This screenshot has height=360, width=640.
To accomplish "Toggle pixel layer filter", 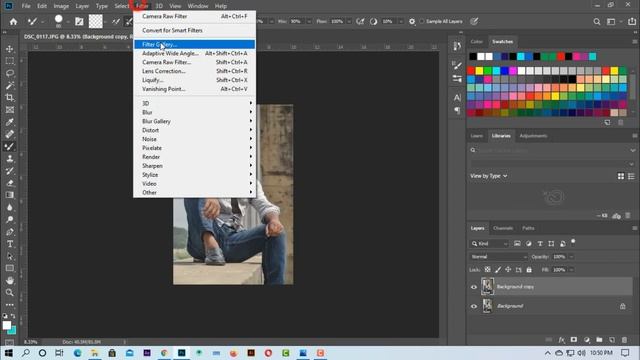I will point(517,244).
